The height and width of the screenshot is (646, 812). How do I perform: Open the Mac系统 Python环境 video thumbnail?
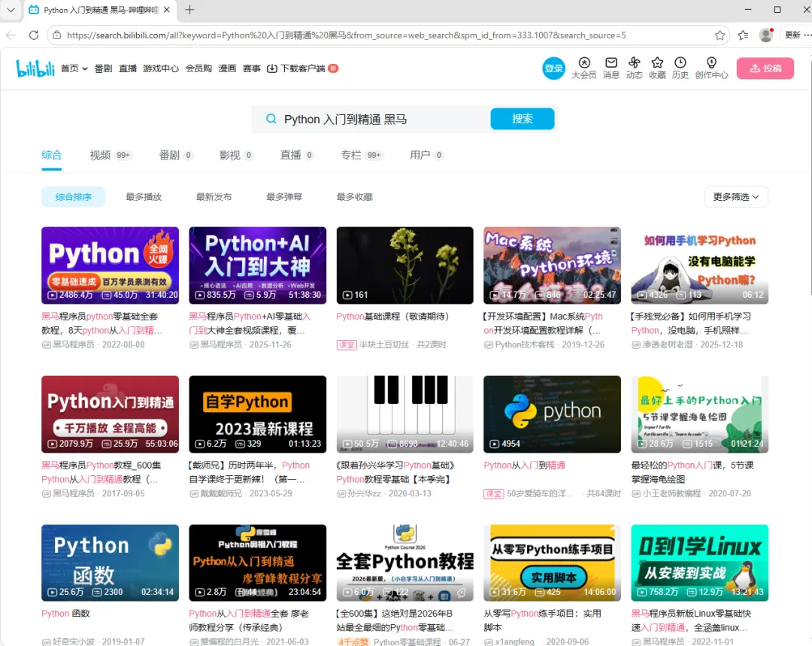[552, 265]
